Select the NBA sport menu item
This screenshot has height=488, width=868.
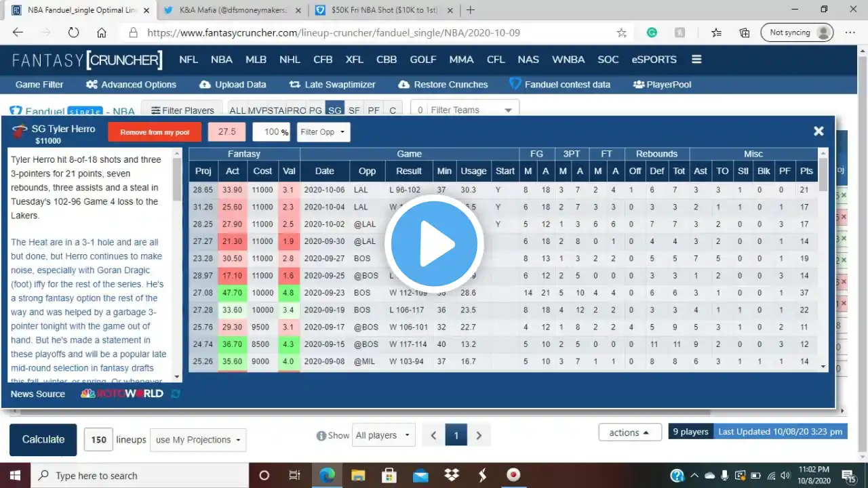pos(221,60)
